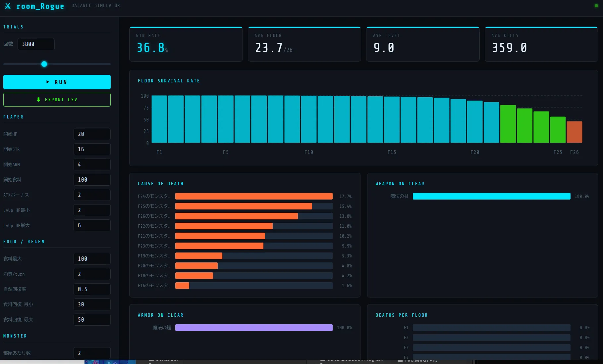Click the F1 survival rate bar
Screen dimensions: 603x364
coord(159,119)
